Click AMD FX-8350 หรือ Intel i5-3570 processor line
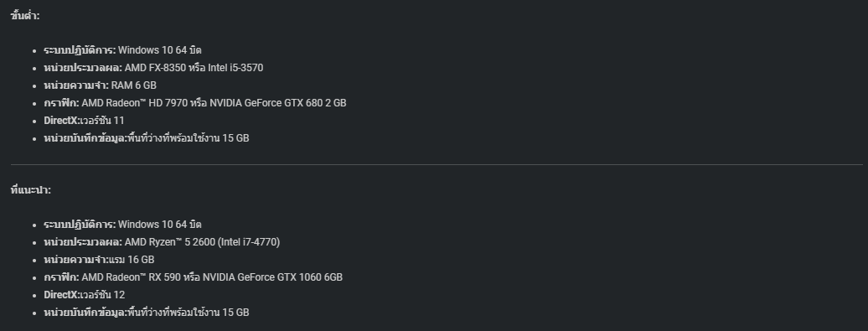Viewport: 868px width, 331px height. coord(153,68)
